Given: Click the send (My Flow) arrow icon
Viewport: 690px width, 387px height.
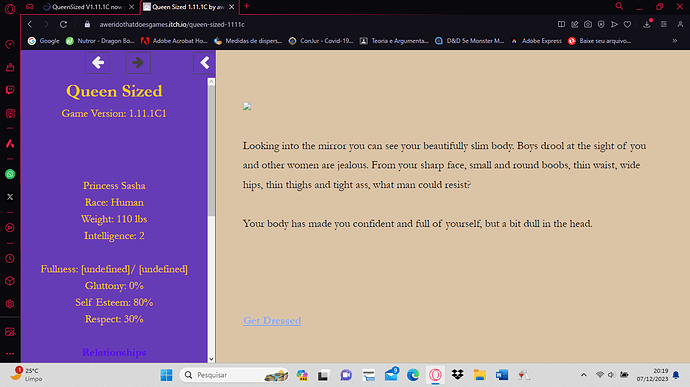Looking at the screenshot, I should (x=614, y=24).
